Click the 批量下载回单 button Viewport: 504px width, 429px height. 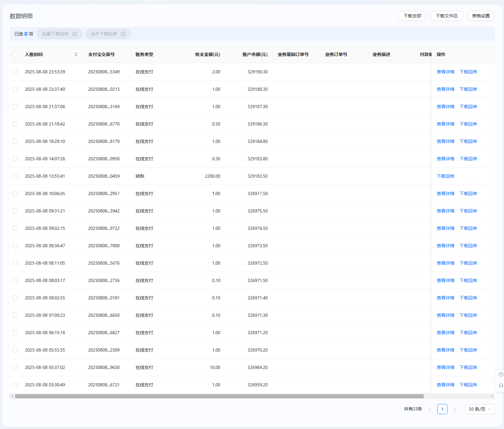pos(59,34)
